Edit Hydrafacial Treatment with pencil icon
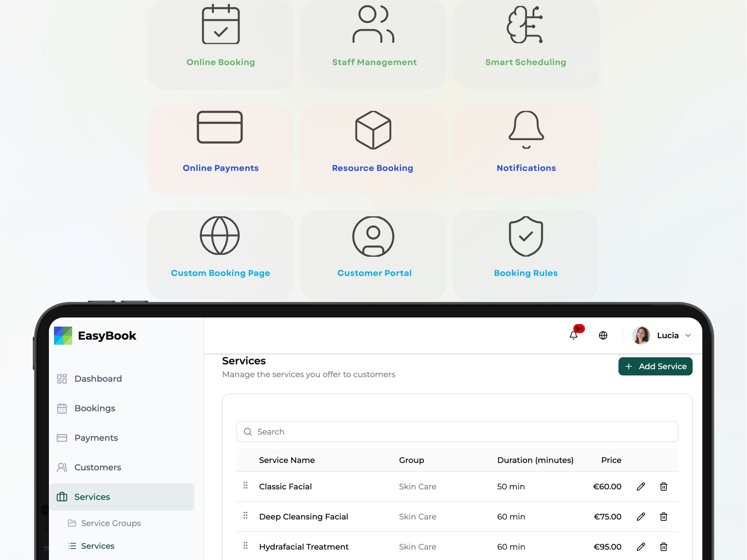The image size is (747, 560). pyautogui.click(x=641, y=547)
